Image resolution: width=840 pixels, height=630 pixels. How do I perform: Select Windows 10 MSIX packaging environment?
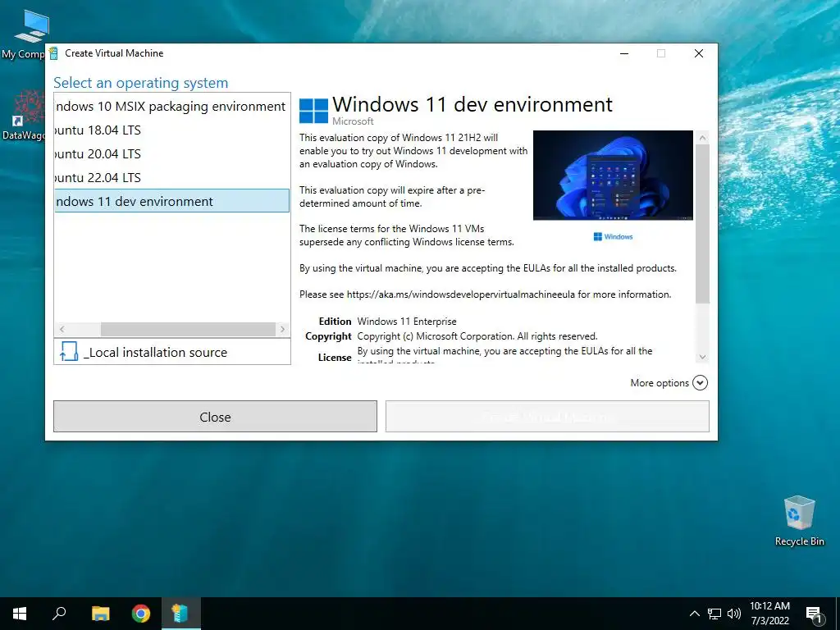(x=171, y=106)
